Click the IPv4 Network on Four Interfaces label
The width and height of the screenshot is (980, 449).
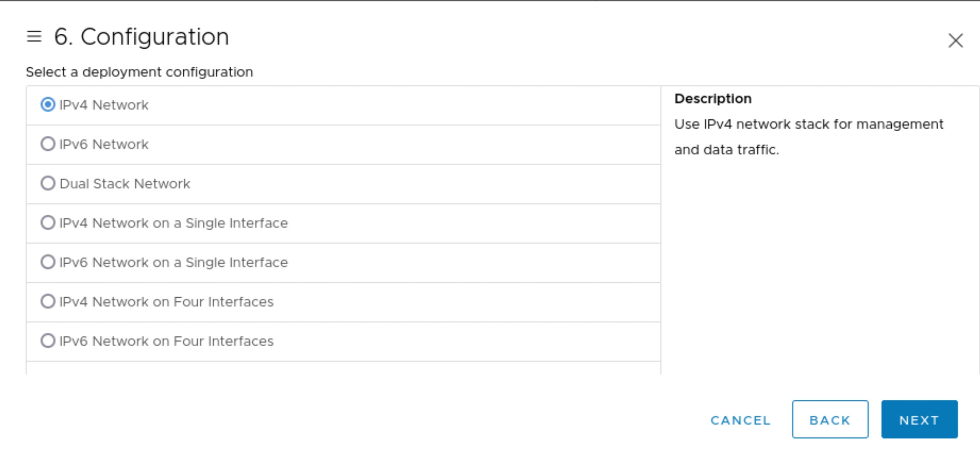click(166, 302)
